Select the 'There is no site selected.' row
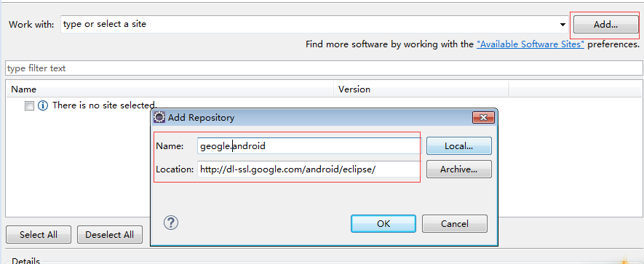The image size is (644, 264). tap(105, 105)
